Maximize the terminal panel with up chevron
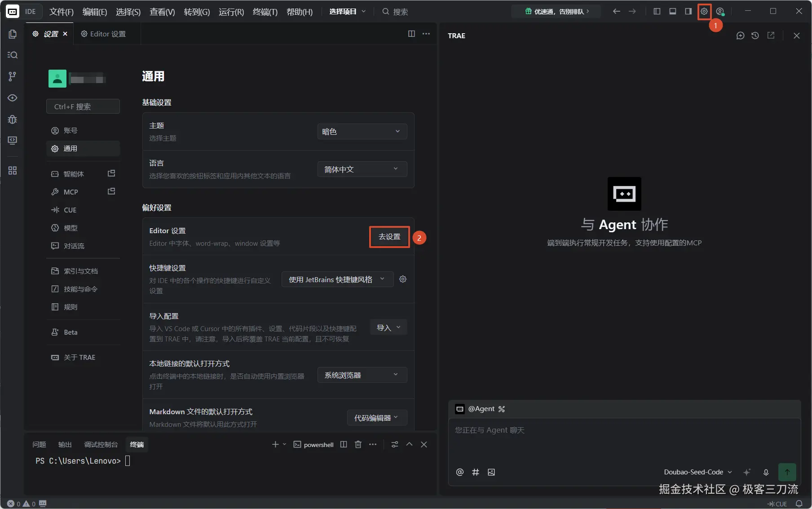The image size is (812, 509). coord(409,444)
